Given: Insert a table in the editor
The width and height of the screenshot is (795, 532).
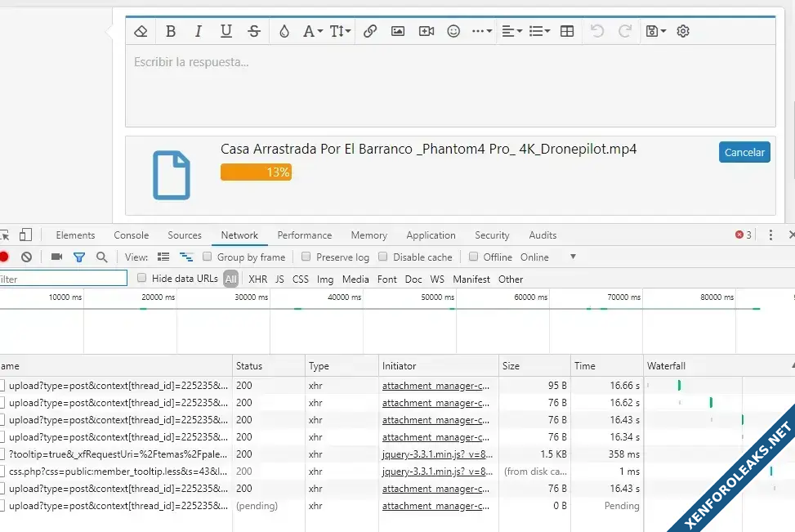Looking at the screenshot, I should [x=567, y=31].
